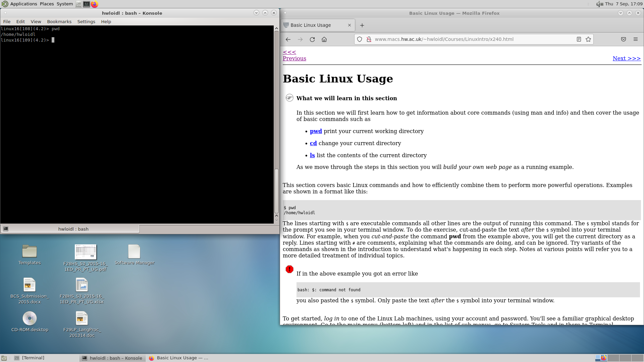Toggle reader view icon in address bar

579,39
